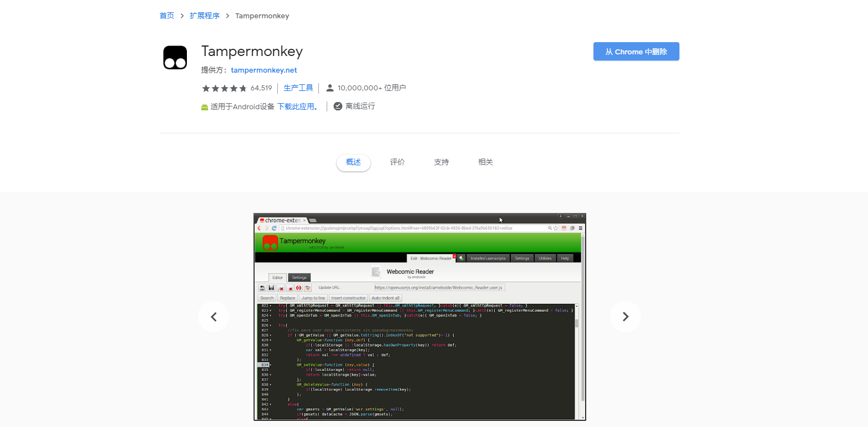The height and width of the screenshot is (427, 868).
Task: Click the 64,519 ratings count
Action: tap(261, 88)
